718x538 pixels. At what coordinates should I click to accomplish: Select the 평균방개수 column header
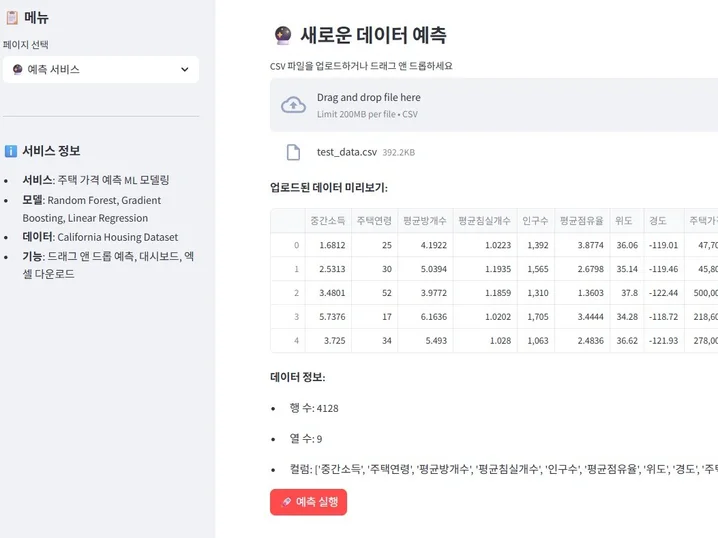[x=425, y=220]
